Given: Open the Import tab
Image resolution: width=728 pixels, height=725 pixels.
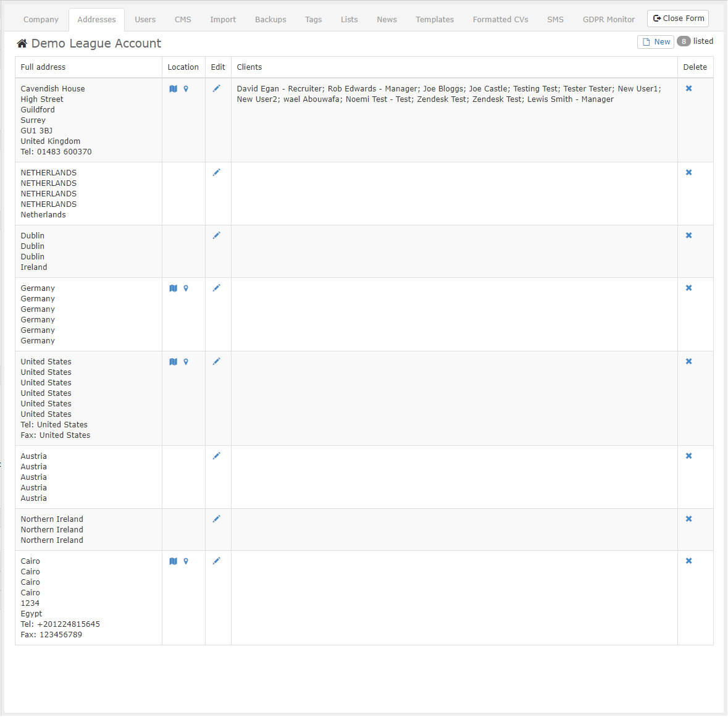Looking at the screenshot, I should pos(223,20).
